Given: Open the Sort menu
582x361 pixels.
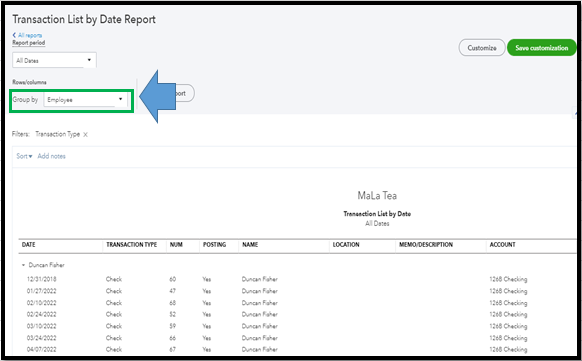Looking at the screenshot, I should [24, 156].
